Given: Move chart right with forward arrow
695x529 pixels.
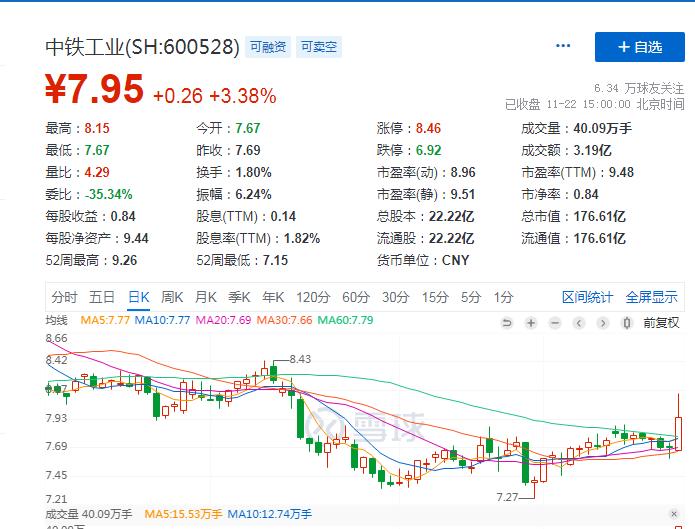Looking at the screenshot, I should coord(602,323).
